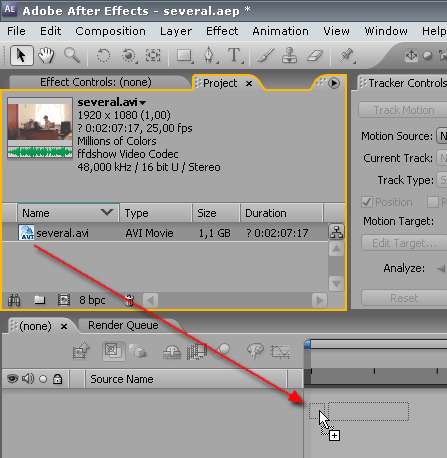Open the several.avi footage name dropdown

tap(143, 103)
